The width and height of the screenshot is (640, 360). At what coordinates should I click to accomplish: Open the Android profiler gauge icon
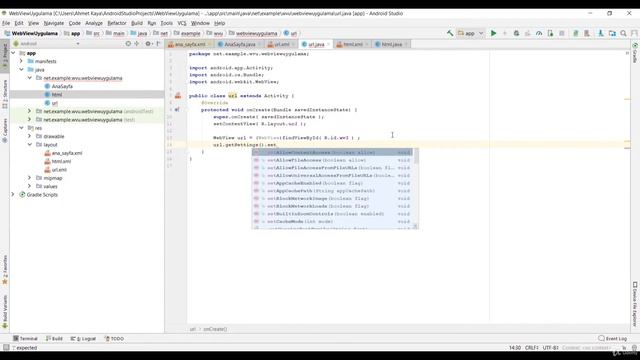click(x=539, y=33)
